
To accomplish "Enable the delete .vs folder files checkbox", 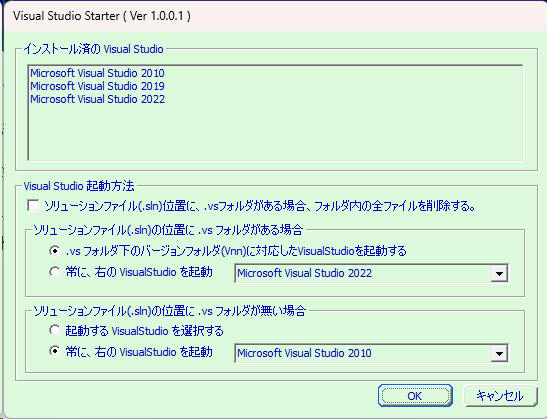I will pos(33,205).
